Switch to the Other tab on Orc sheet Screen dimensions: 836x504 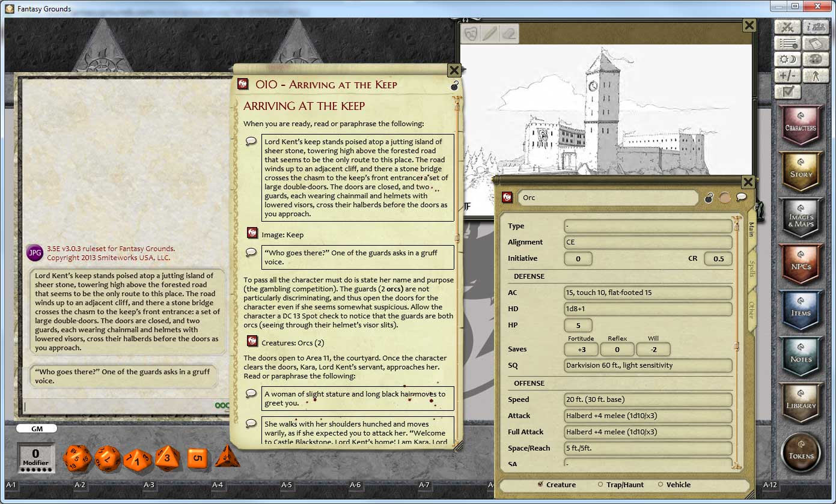tap(751, 309)
